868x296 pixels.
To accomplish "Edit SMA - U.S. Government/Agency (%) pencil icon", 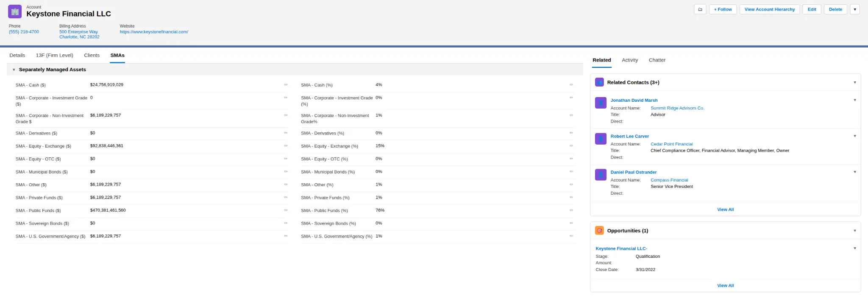I will [571, 236].
